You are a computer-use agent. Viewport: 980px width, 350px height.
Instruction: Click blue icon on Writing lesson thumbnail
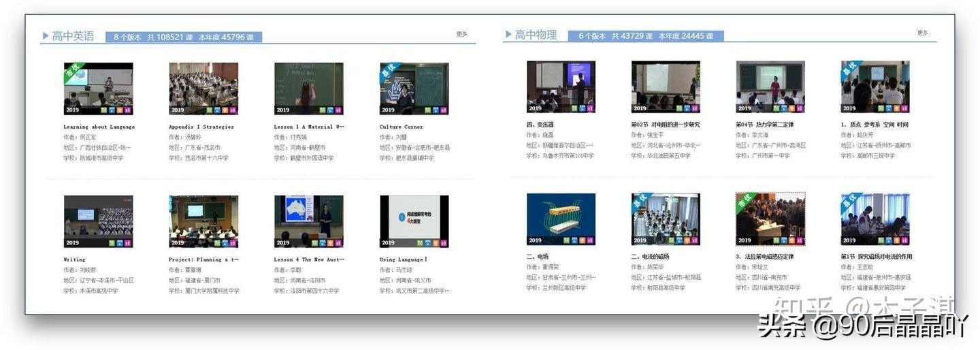click(x=110, y=242)
